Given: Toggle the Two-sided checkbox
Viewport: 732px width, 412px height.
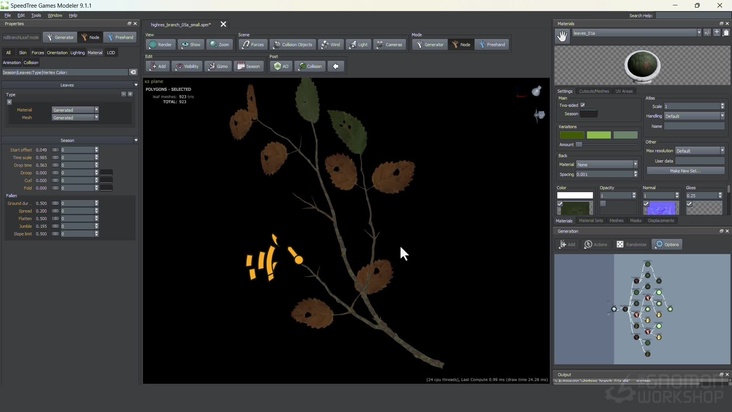Looking at the screenshot, I should [x=583, y=105].
